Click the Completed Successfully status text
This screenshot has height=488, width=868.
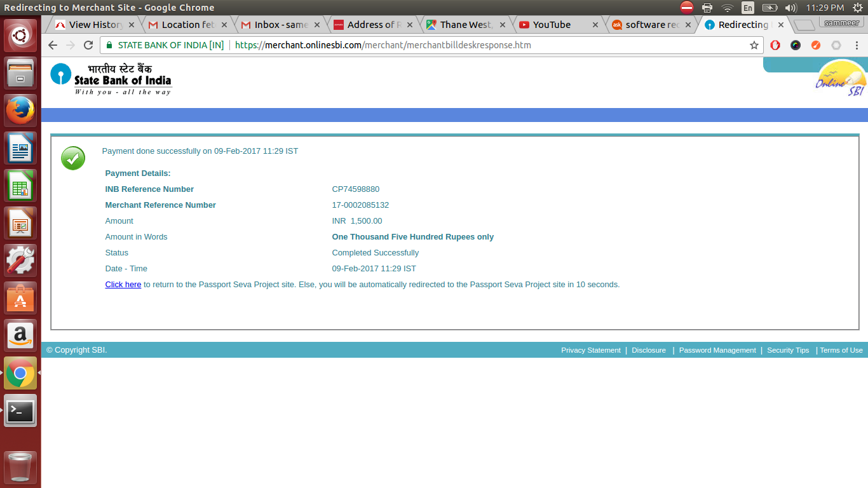(x=376, y=253)
